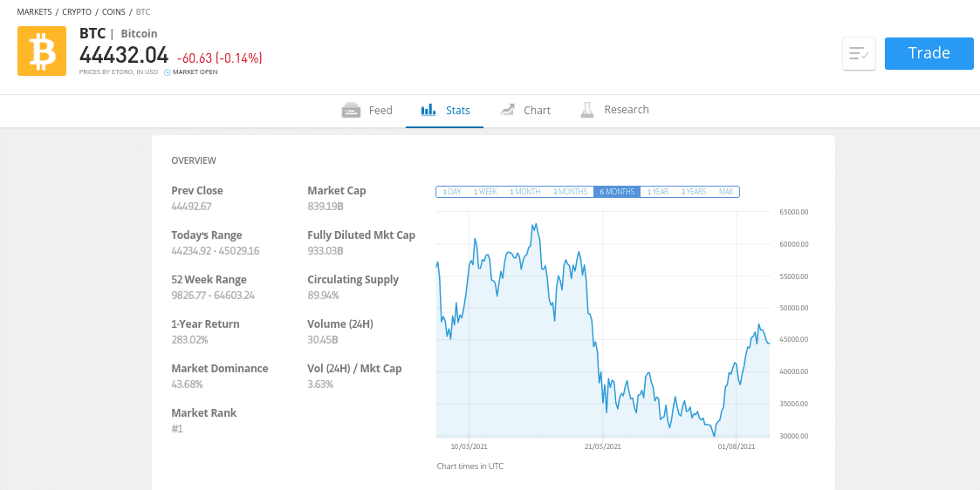Viewport: 980px width, 490px height.
Task: Click the 01/08/2021 date on chart axis
Action: tap(737, 446)
